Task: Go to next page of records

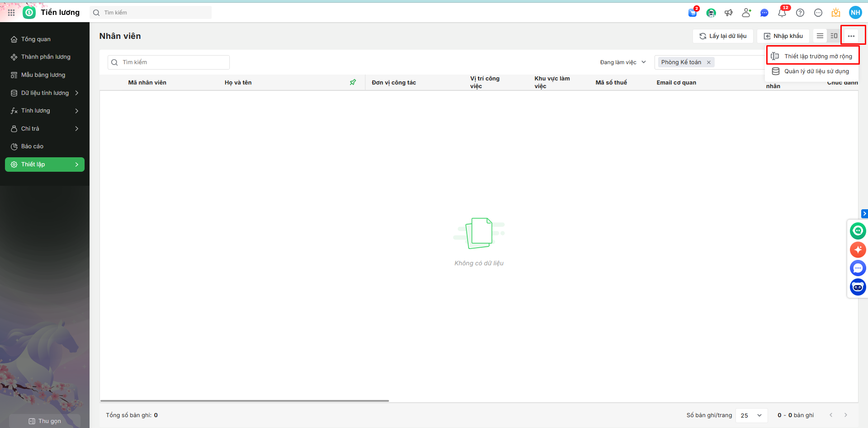Action: 846,415
